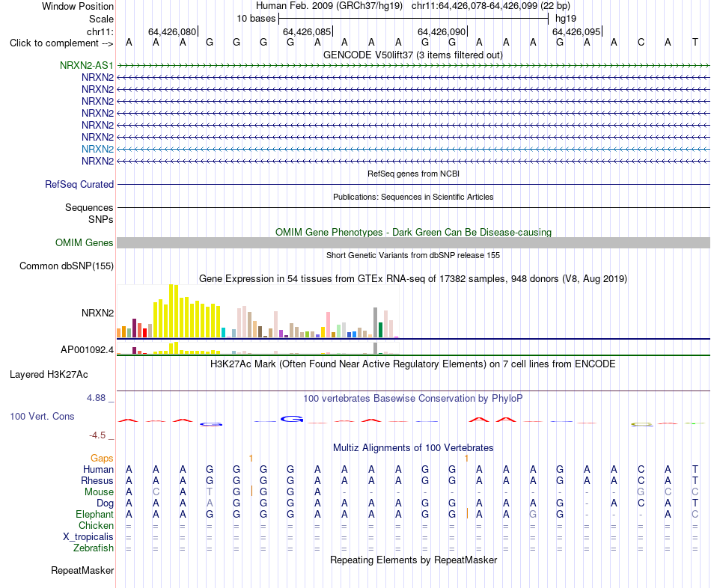Click the 100 Vert. Cons track label
711x588 pixels.
click(x=42, y=416)
